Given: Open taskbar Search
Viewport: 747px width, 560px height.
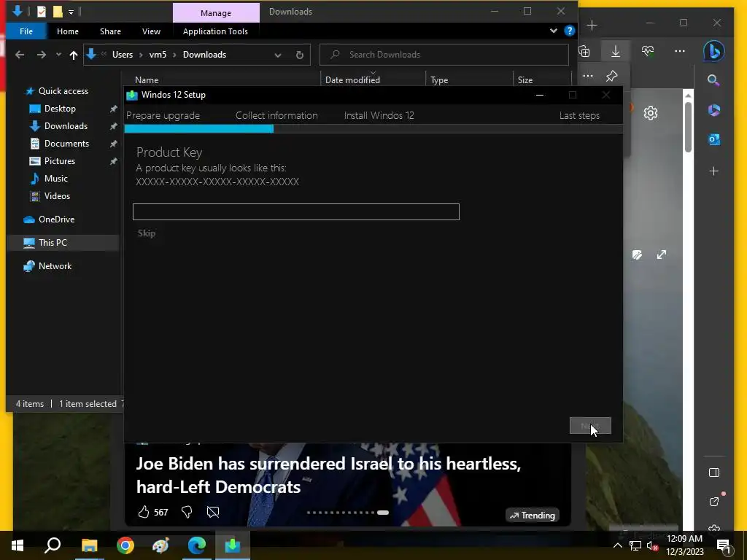Looking at the screenshot, I should click(53, 545).
